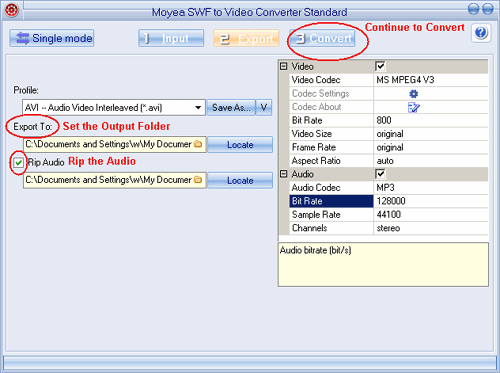Uncheck the Video section checkbox
Viewport: 500px width, 373px height.
click(380, 66)
